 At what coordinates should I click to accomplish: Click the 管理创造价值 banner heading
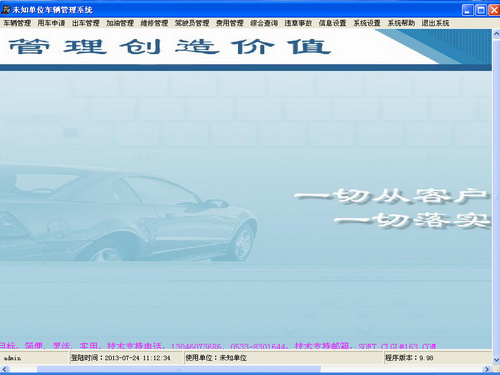coord(170,47)
